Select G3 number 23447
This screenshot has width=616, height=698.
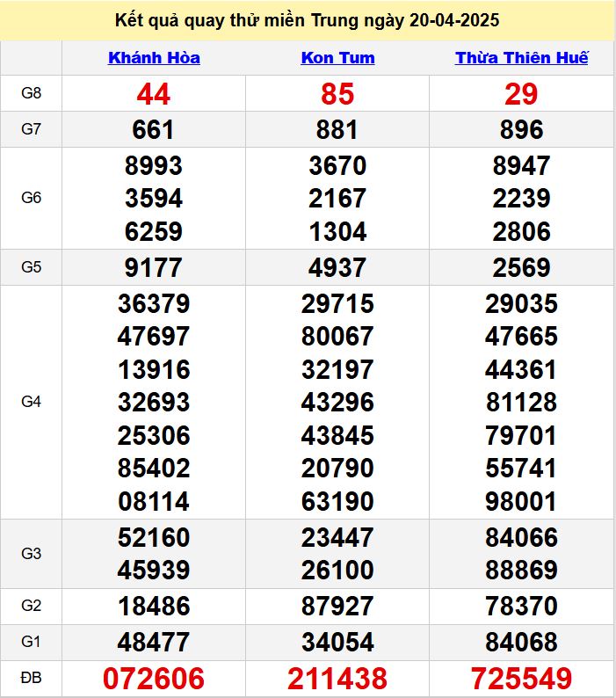point(337,538)
